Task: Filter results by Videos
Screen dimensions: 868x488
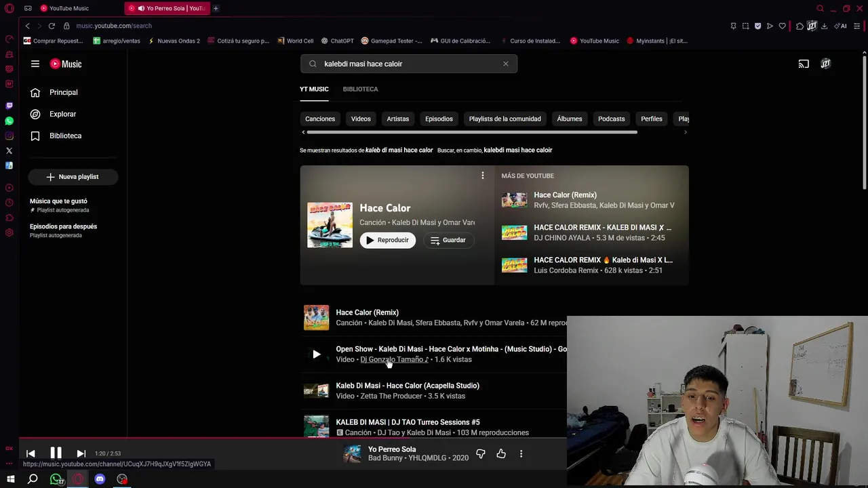Action: [x=361, y=119]
